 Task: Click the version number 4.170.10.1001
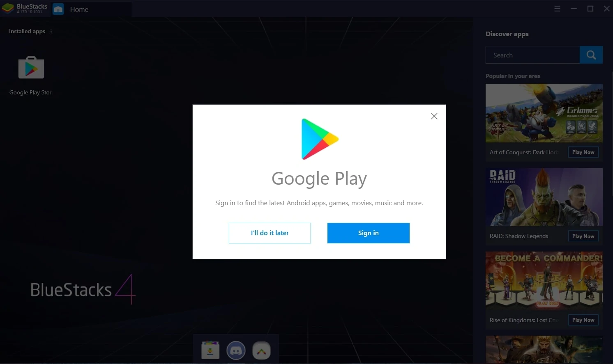point(30,12)
